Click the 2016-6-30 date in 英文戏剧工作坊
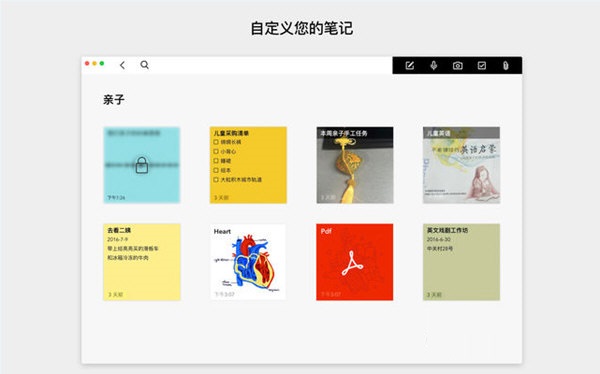 (439, 239)
